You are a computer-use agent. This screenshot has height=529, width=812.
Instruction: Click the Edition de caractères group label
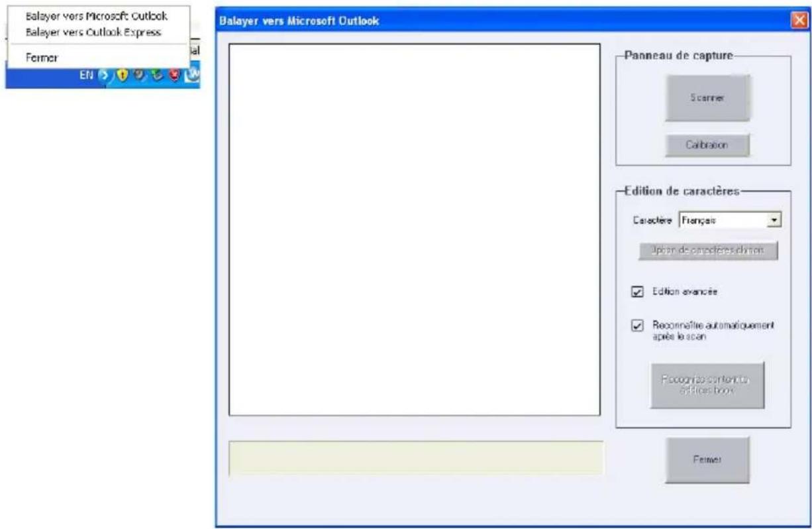[682, 191]
